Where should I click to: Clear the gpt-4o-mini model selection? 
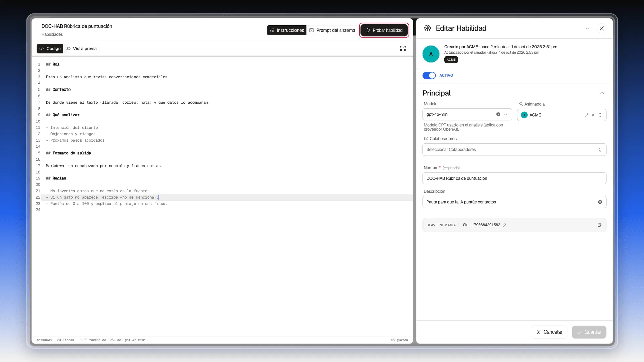tap(498, 114)
